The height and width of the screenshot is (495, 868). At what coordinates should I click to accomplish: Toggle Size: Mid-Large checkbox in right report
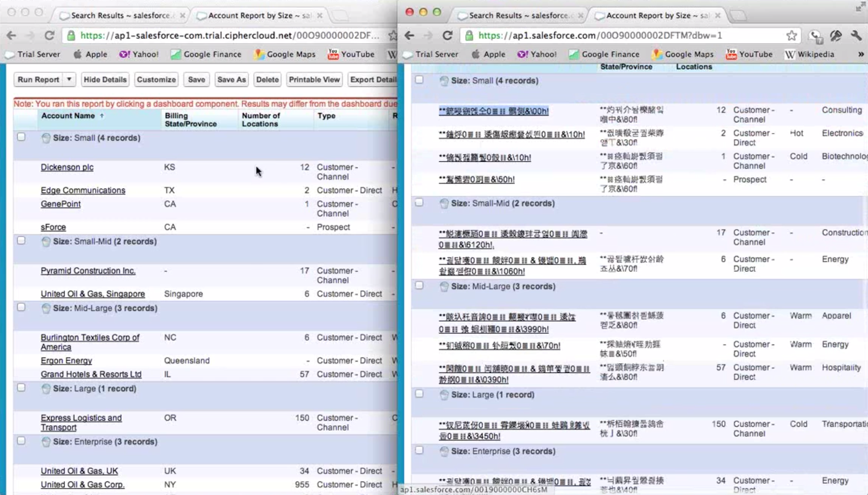pyautogui.click(x=419, y=286)
